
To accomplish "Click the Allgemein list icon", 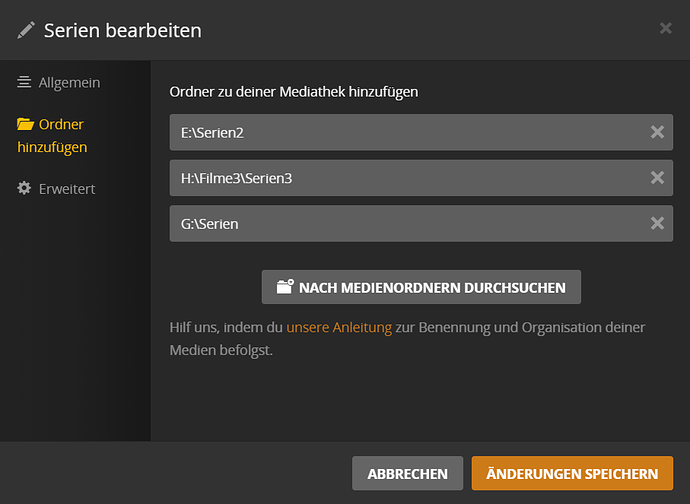I will [x=24, y=82].
